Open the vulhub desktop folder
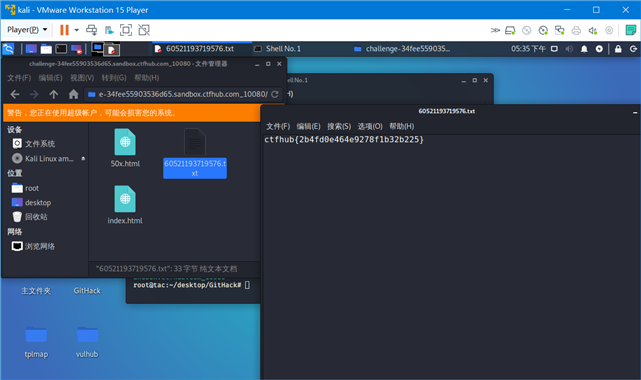This screenshot has width=641, height=380. click(87, 342)
